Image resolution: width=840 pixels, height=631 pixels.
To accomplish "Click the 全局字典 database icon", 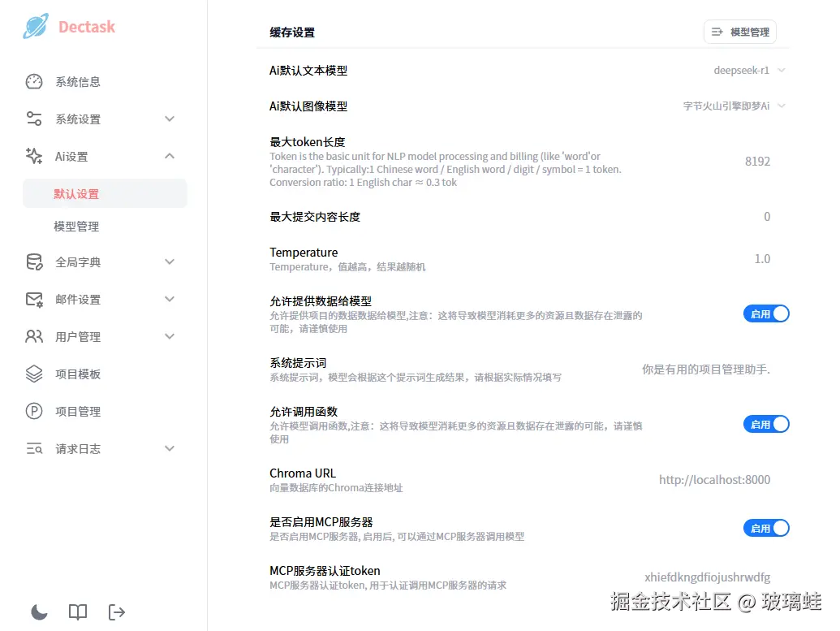I will point(34,262).
